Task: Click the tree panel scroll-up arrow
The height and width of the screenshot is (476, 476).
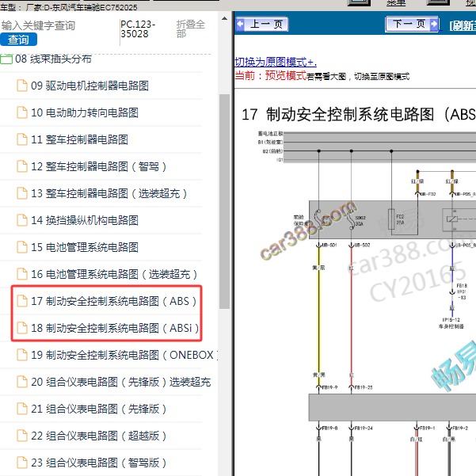Action: point(224,18)
